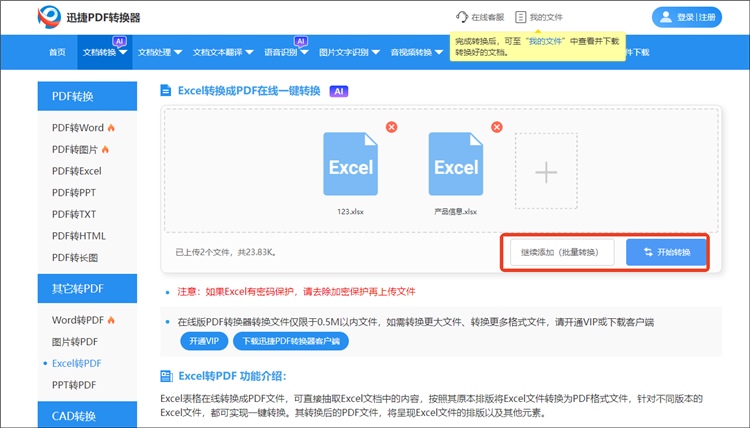Select PDF转TXT in the sidebar

tap(74, 214)
